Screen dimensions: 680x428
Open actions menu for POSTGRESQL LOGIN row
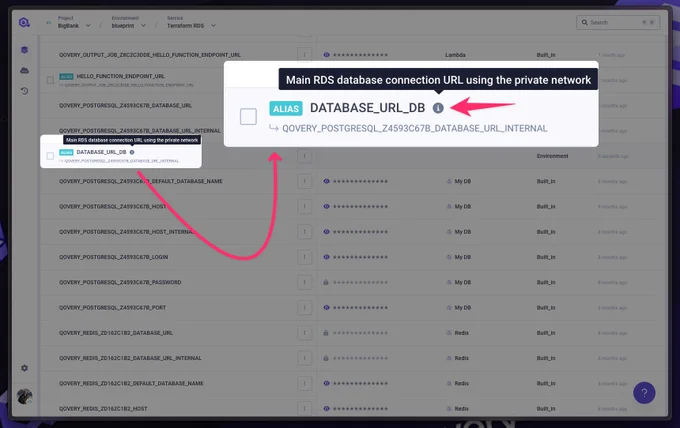[x=304, y=257]
